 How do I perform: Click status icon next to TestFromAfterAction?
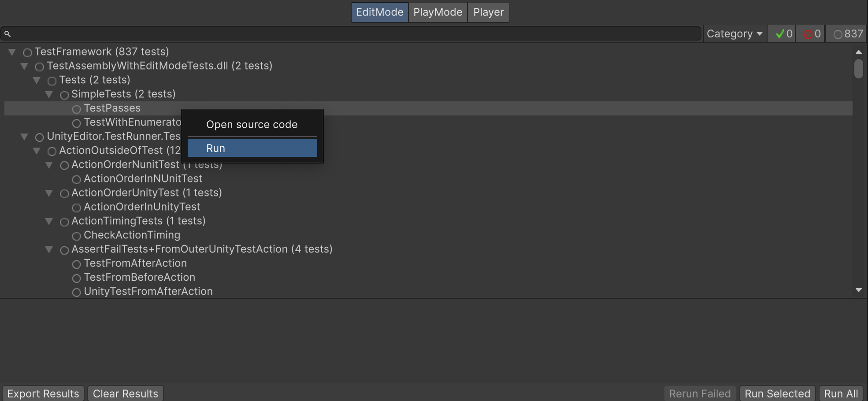(77, 264)
